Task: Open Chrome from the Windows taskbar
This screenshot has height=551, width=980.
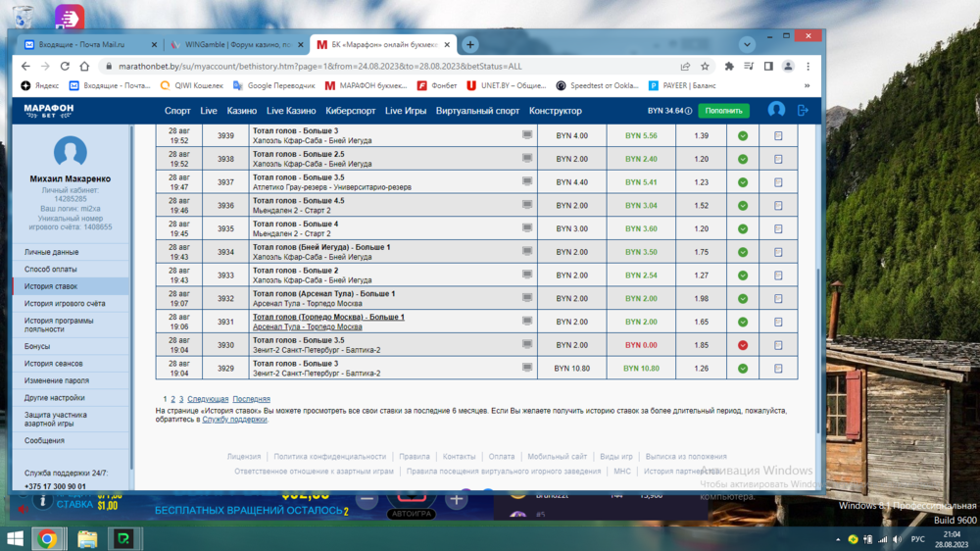Action: pos(46,538)
